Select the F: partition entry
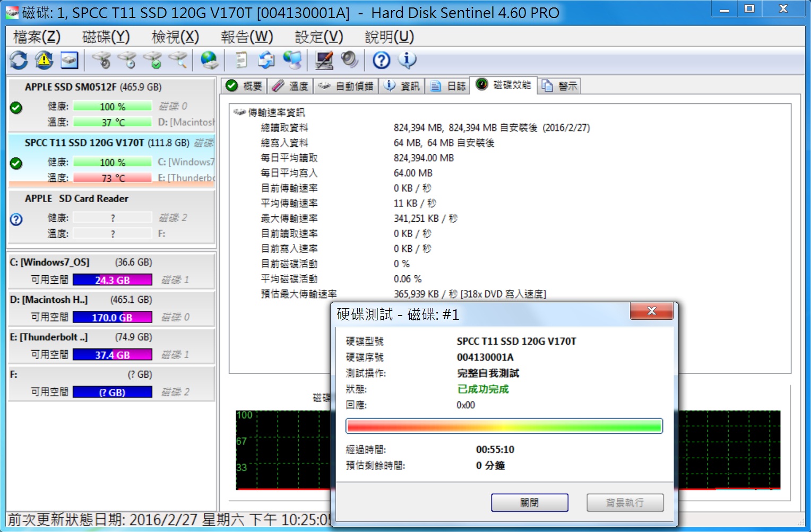The width and height of the screenshot is (811, 532). click(x=111, y=383)
